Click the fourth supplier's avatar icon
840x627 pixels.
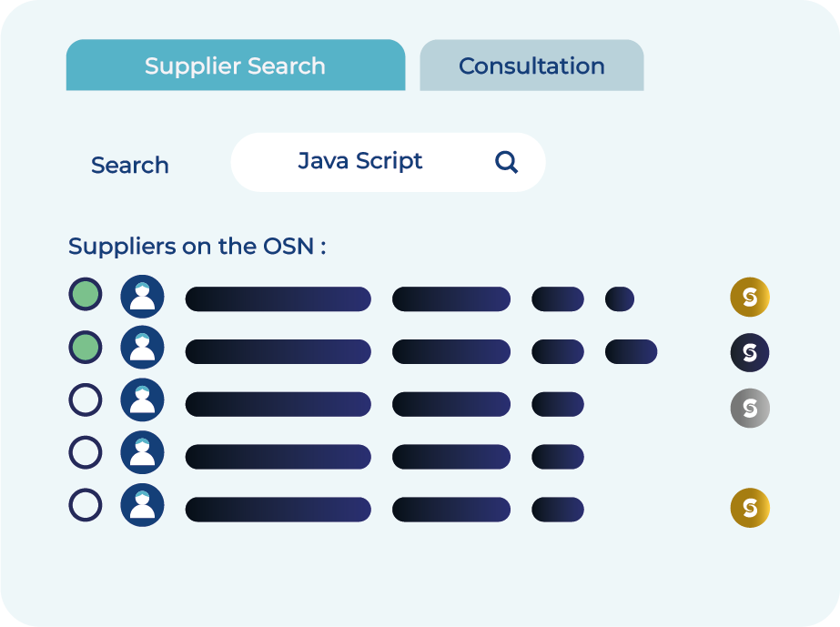142,451
